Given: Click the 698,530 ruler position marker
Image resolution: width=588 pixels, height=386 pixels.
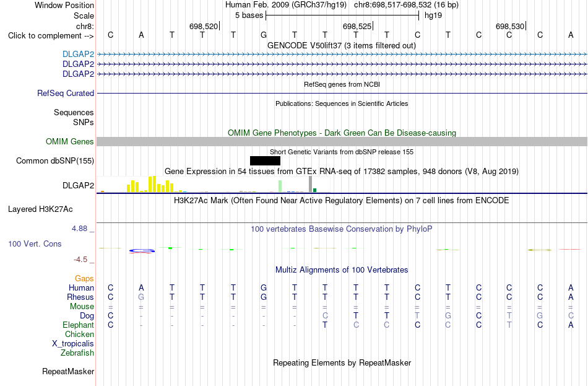Looking at the screenshot, I should click(x=510, y=26).
